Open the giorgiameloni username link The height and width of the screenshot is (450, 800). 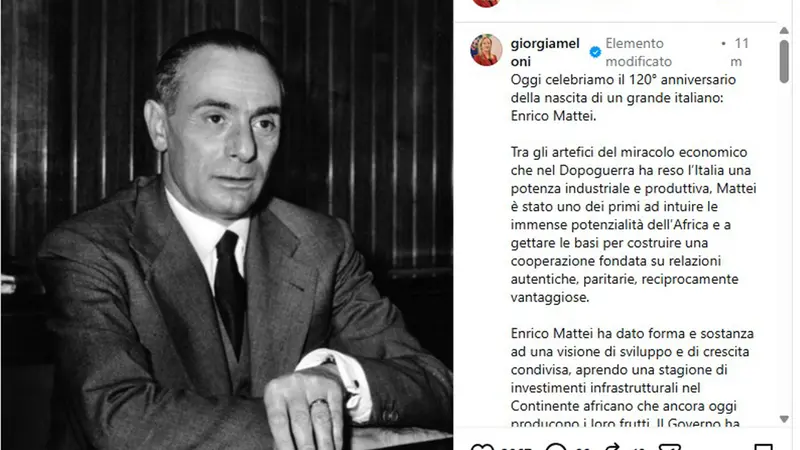[545, 52]
